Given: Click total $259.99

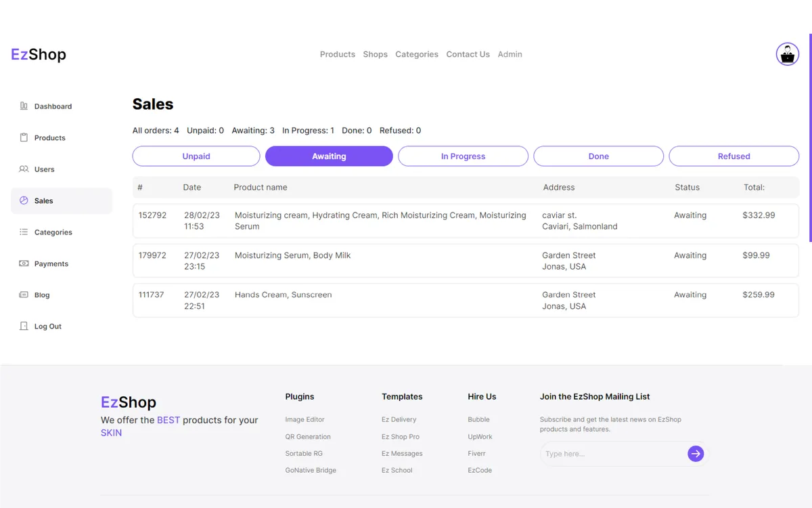Looking at the screenshot, I should [759, 295].
